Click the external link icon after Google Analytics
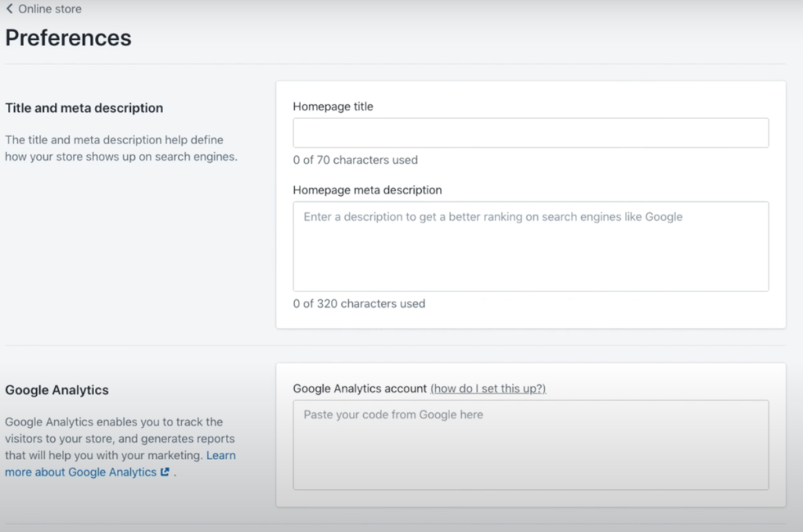 165,472
